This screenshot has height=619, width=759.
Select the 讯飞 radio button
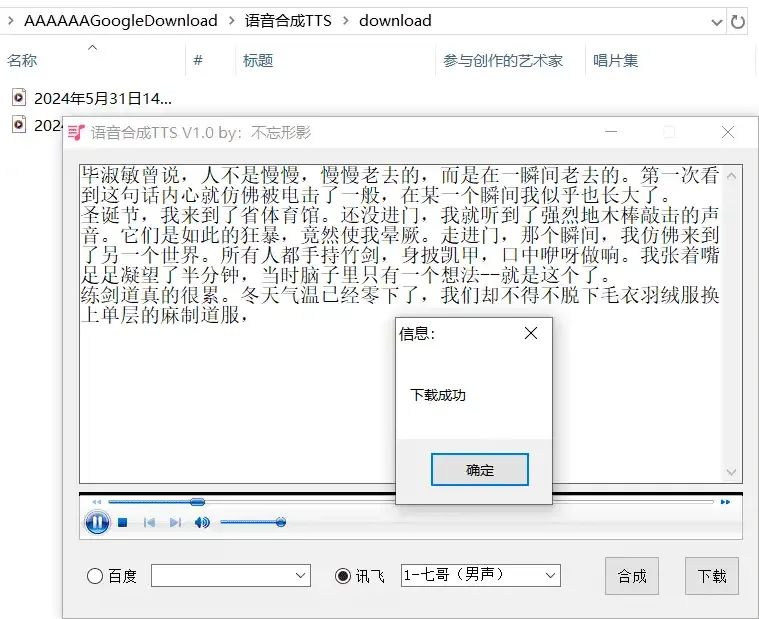(x=343, y=576)
